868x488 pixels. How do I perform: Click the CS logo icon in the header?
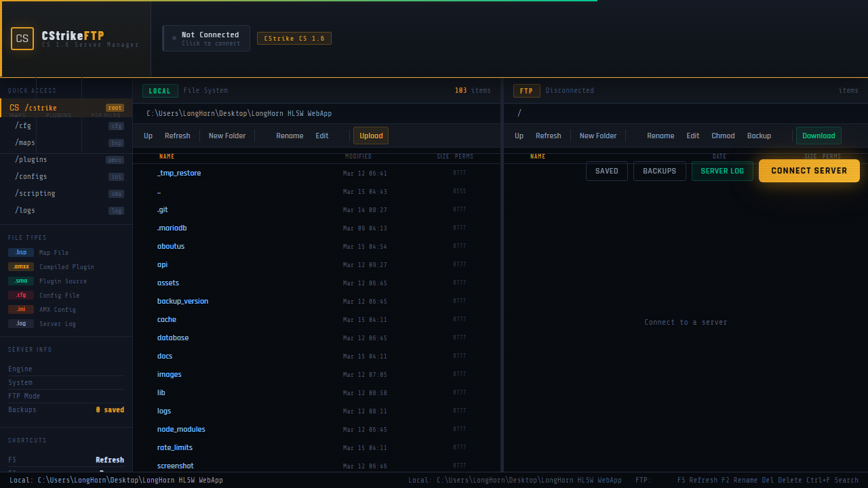pos(22,39)
